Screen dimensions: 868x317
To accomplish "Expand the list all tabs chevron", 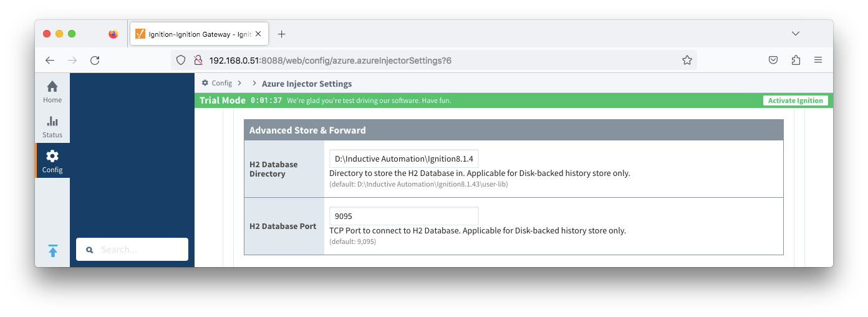I will pos(795,34).
